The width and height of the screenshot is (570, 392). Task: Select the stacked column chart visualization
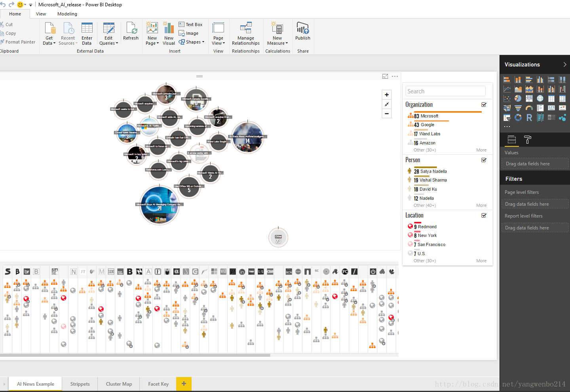coord(518,80)
